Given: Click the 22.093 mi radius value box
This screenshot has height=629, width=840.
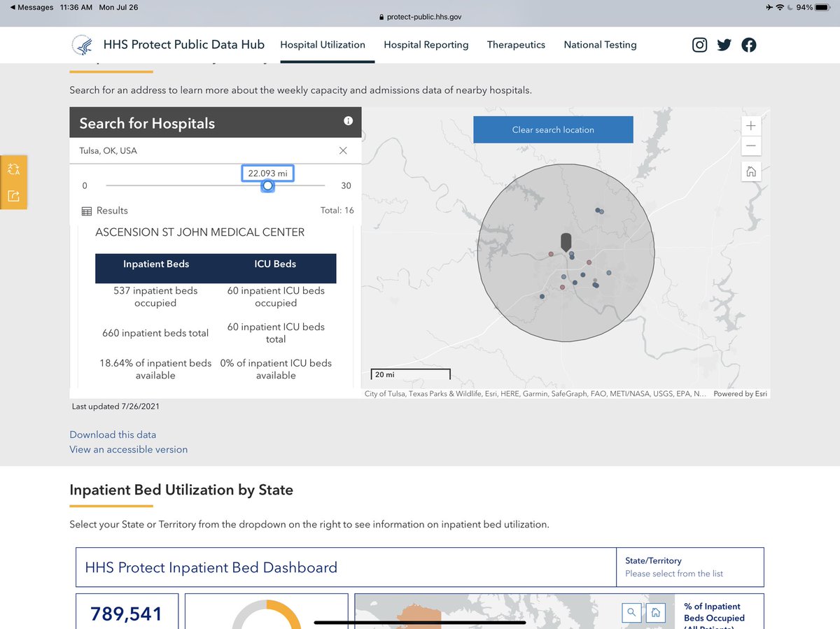Looking at the screenshot, I should [x=267, y=173].
